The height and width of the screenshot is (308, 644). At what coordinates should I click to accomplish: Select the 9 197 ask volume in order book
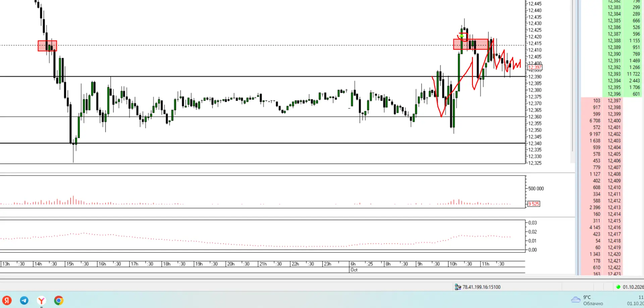[x=595, y=134]
